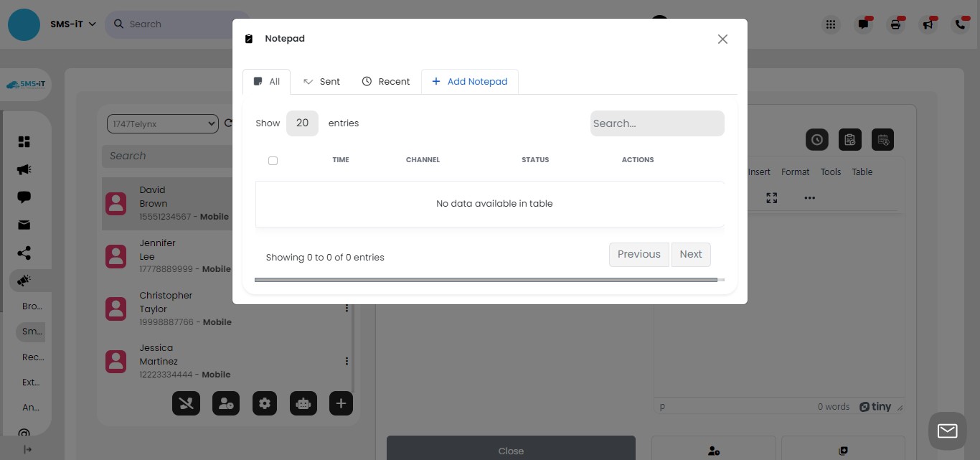
Task: Open the 1747Telynx phone number dropdown
Action: pos(162,123)
